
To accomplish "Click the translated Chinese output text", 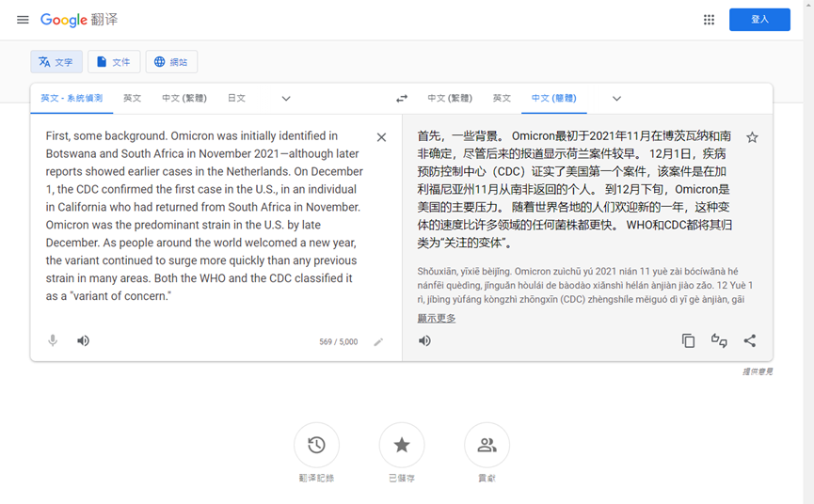I will 575,189.
